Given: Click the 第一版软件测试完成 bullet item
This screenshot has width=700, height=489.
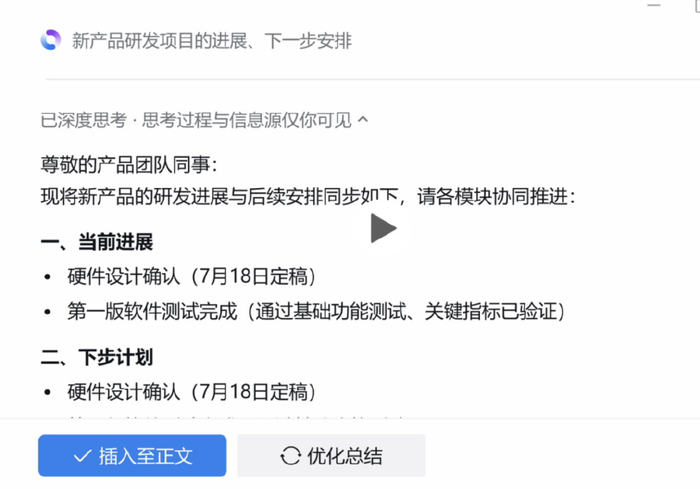Looking at the screenshot, I should (x=316, y=311).
